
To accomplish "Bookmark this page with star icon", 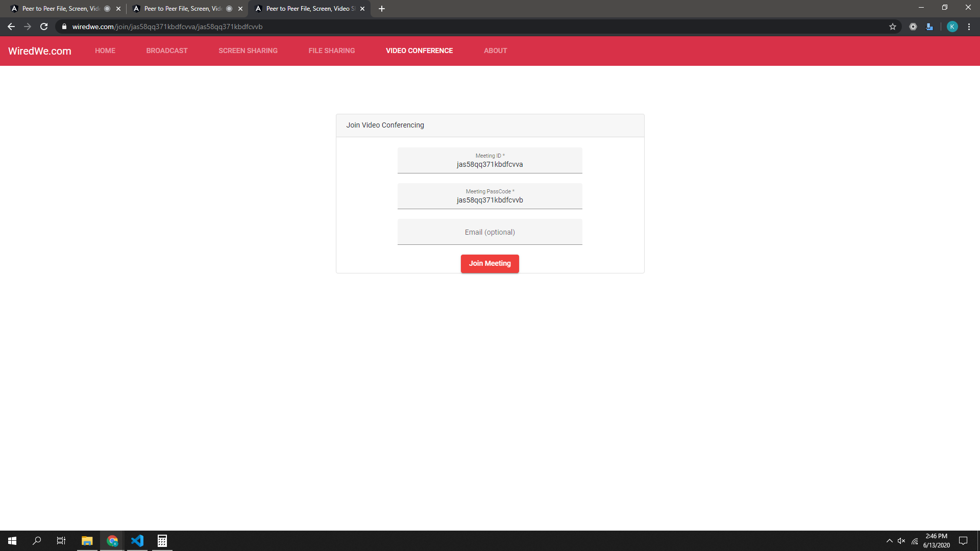I will click(x=892, y=27).
